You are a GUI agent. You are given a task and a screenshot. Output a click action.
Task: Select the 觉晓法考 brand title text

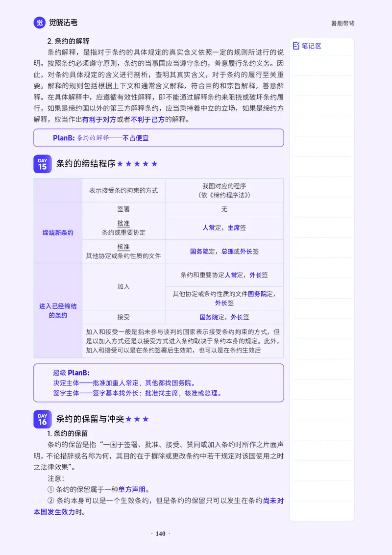click(63, 23)
